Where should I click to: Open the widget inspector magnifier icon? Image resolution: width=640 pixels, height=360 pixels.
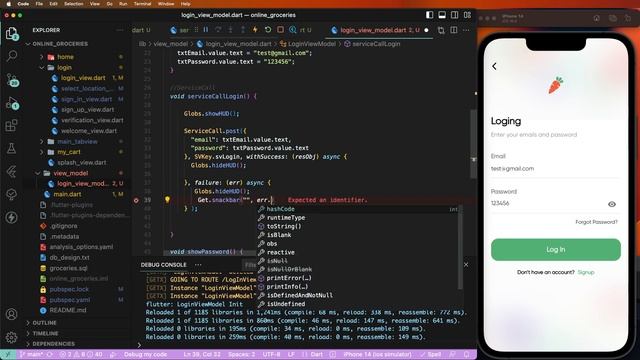pos(293,30)
